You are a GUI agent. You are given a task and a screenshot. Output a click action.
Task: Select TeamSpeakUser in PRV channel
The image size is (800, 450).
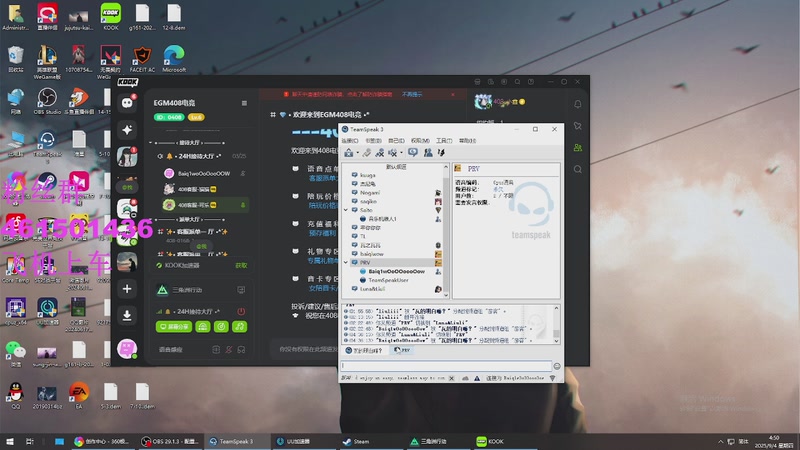[388, 280]
